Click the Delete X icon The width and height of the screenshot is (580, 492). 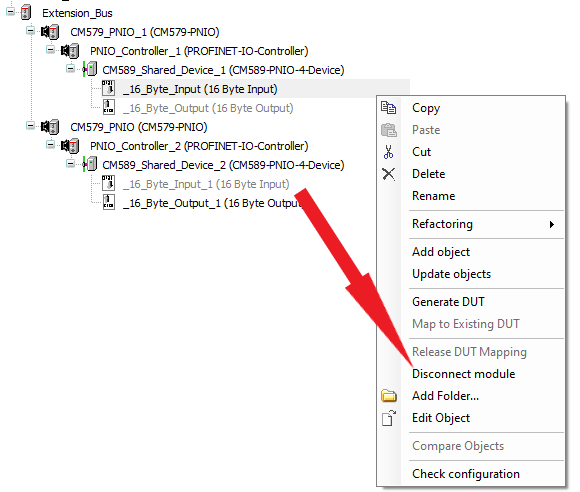coord(388,174)
